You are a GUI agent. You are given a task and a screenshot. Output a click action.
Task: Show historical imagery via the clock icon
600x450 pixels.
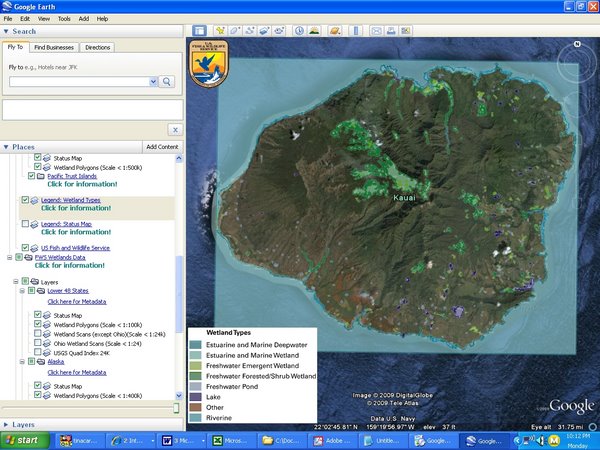point(299,31)
